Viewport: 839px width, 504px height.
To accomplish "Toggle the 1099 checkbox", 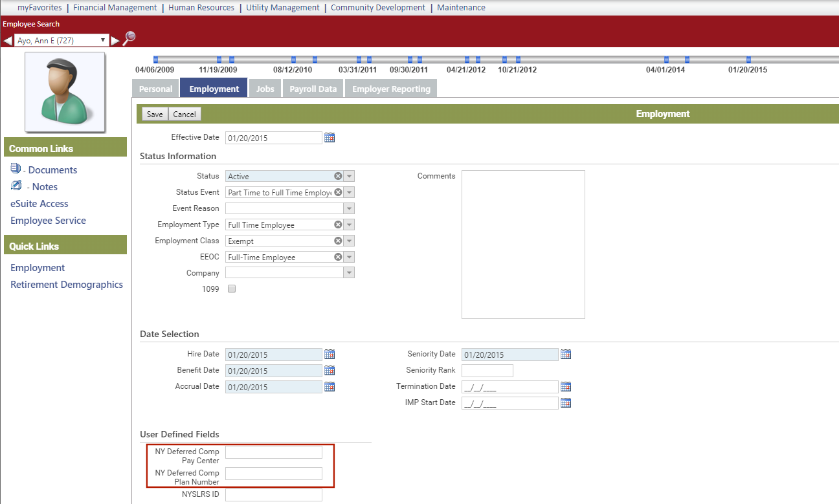I will click(x=232, y=289).
